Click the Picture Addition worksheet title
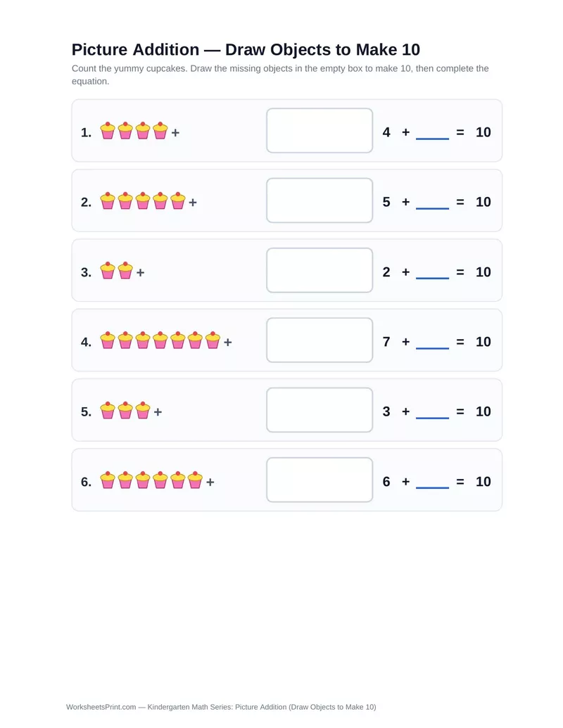 (246, 49)
